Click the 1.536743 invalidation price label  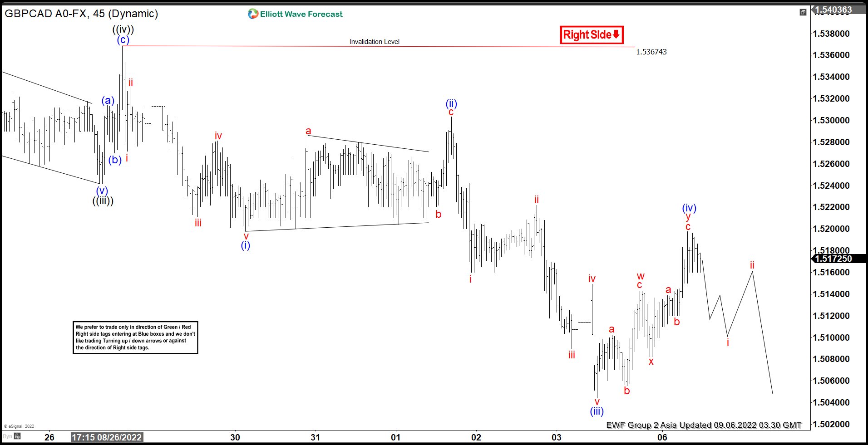tap(651, 52)
